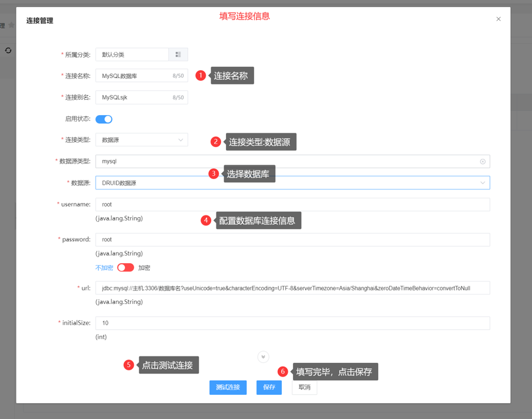Toggle the password encryption switch
This screenshot has height=419, width=532.
[x=125, y=268]
